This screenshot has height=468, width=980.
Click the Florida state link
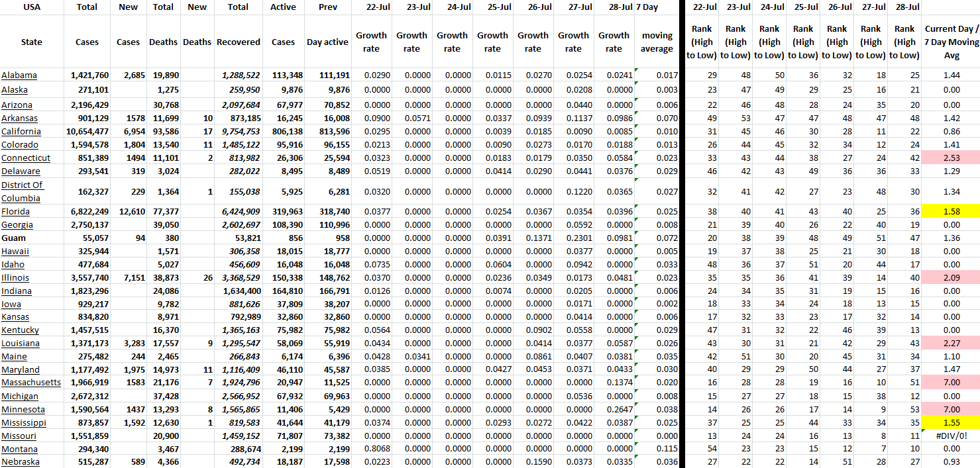15,212
